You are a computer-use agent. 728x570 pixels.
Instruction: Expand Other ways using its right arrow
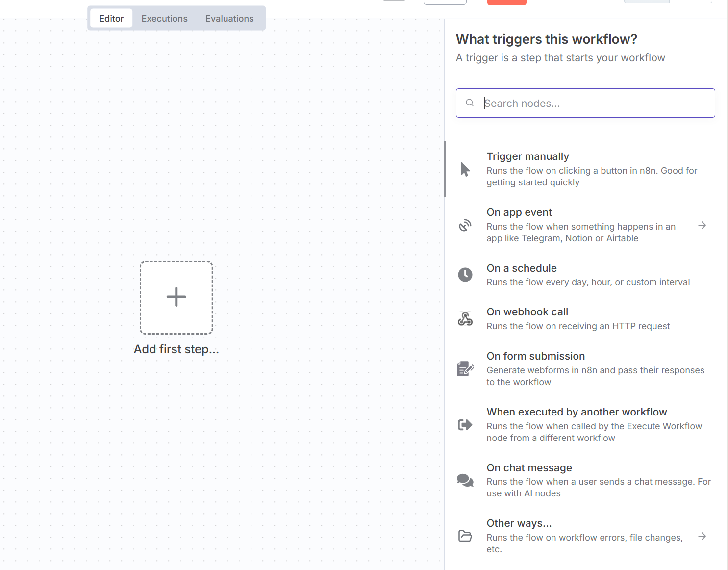(702, 536)
